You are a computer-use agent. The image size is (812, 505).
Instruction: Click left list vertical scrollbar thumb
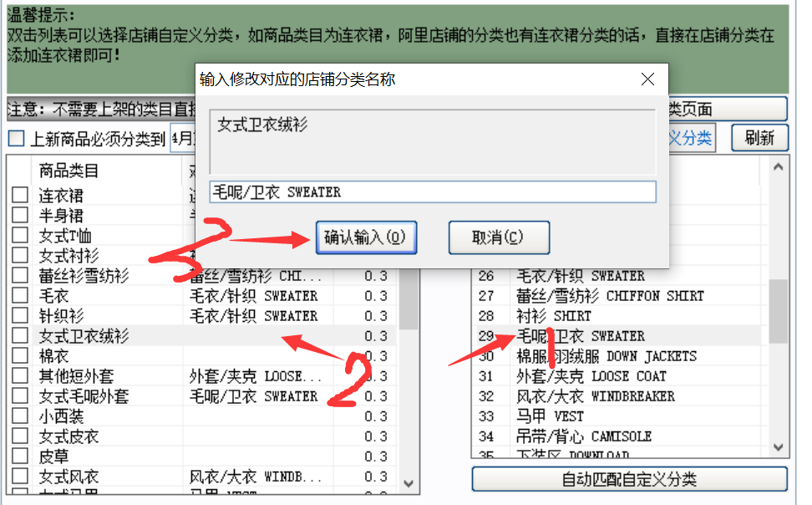point(408,301)
